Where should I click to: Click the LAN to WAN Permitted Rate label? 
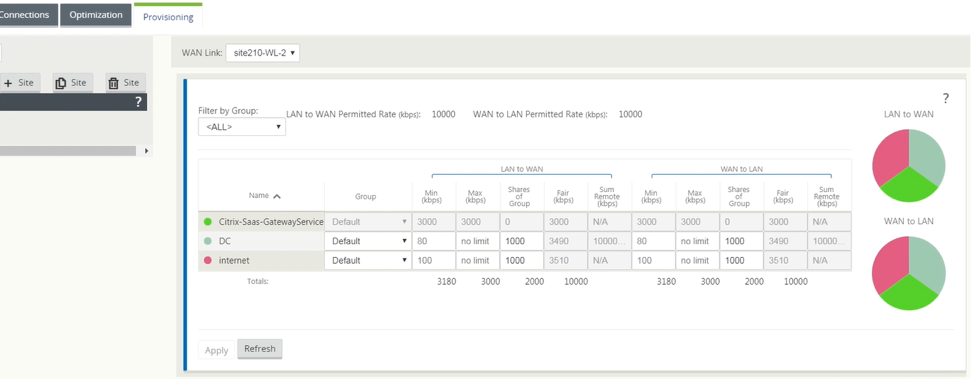pos(353,114)
